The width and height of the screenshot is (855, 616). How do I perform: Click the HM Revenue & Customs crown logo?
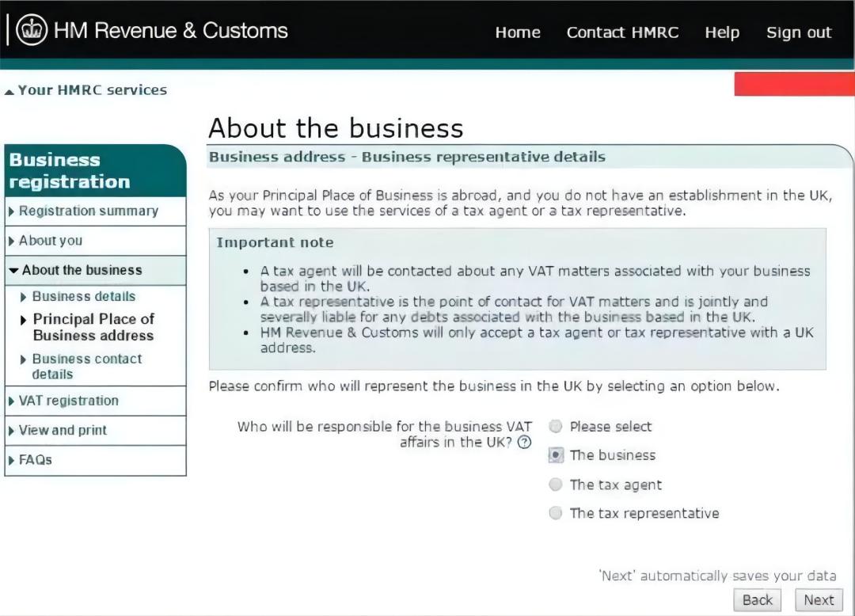(32, 31)
